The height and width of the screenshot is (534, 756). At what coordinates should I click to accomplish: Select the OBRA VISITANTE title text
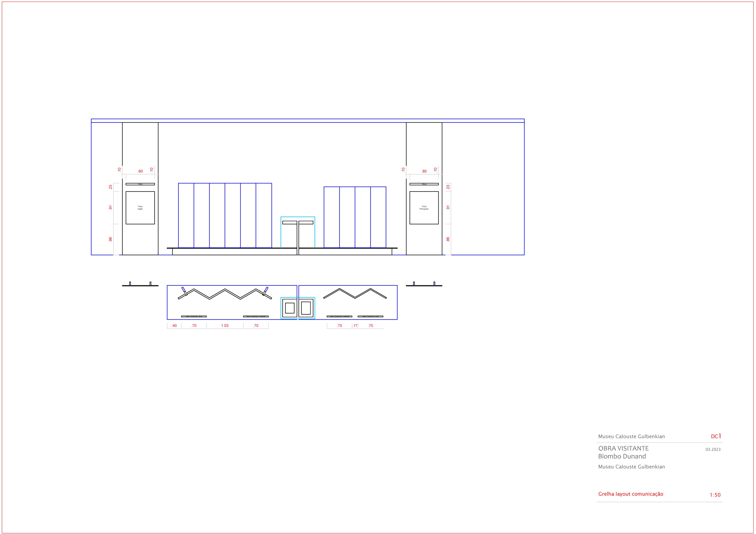pyautogui.click(x=623, y=448)
